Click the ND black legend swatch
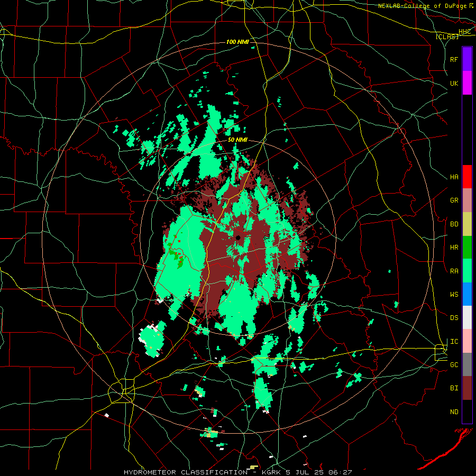Image resolution: width=476 pixels, height=476 pixels. 467,411
